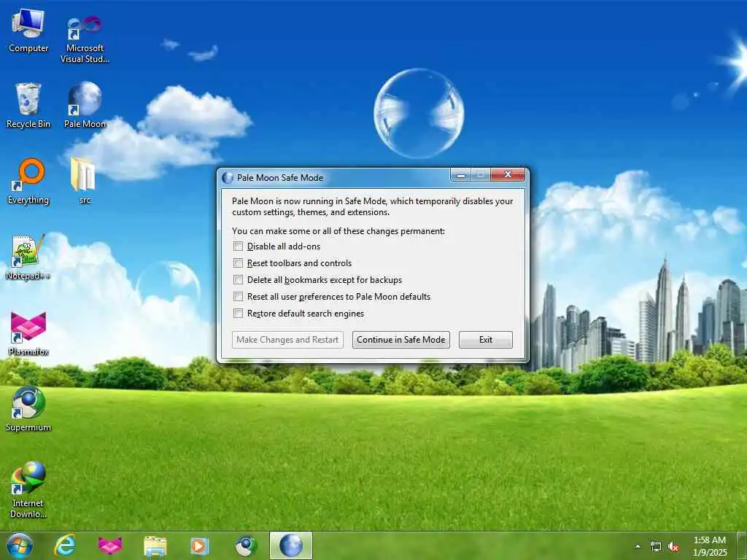Open Windows Explorer from the taskbar

[155, 546]
